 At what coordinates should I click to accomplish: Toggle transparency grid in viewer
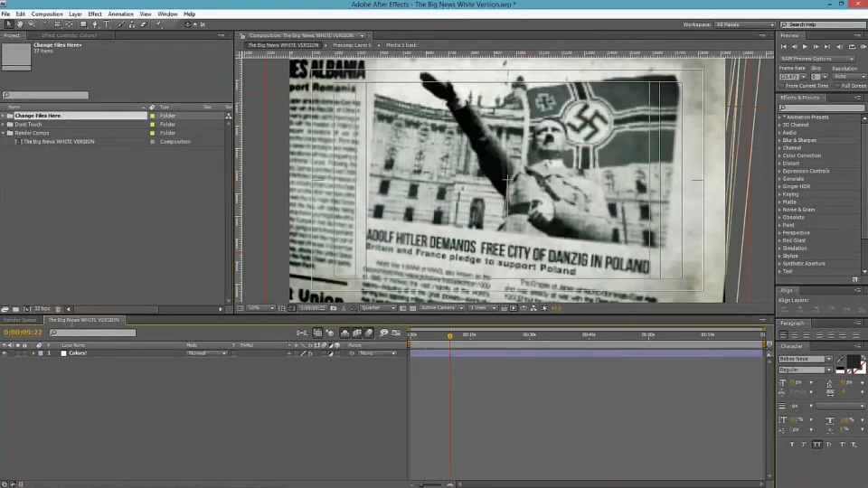tap(412, 308)
